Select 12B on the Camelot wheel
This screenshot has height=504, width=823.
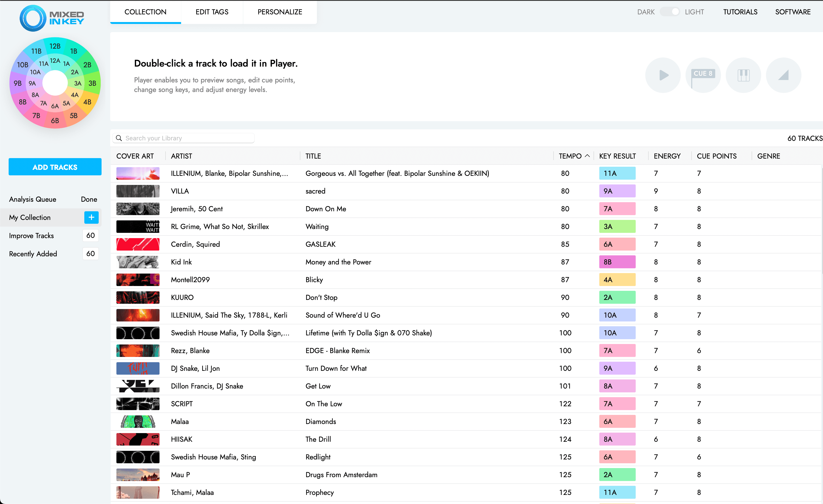tap(55, 46)
